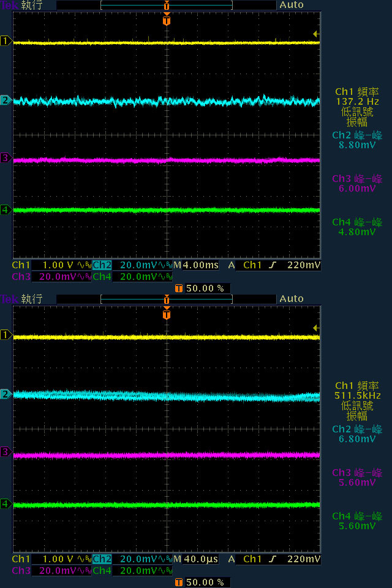Image resolution: width=392 pixels, height=588 pixels.
Task: Click the M 40.0µs timebase readout
Action: coord(196,559)
